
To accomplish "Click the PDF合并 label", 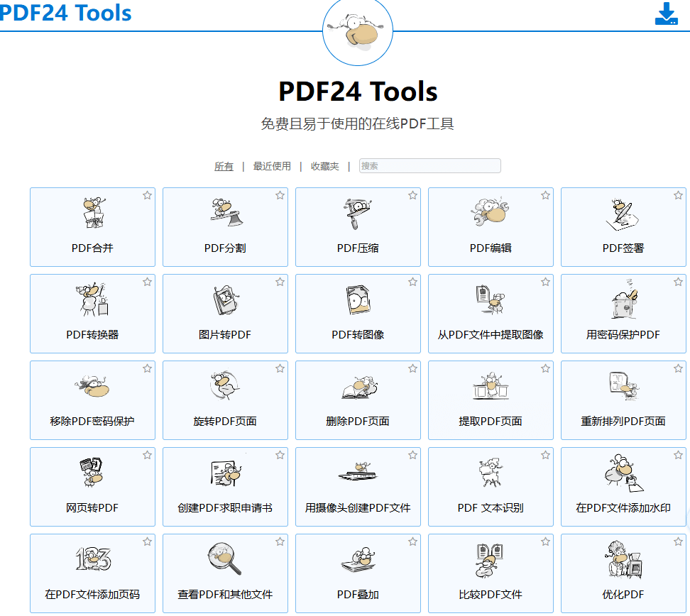I will (92, 248).
